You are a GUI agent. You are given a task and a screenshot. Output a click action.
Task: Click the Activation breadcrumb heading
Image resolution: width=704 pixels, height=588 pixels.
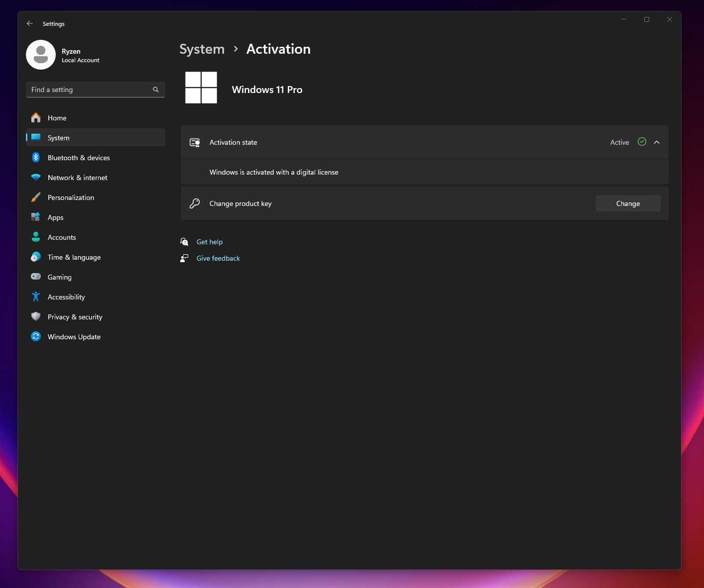pyautogui.click(x=278, y=49)
